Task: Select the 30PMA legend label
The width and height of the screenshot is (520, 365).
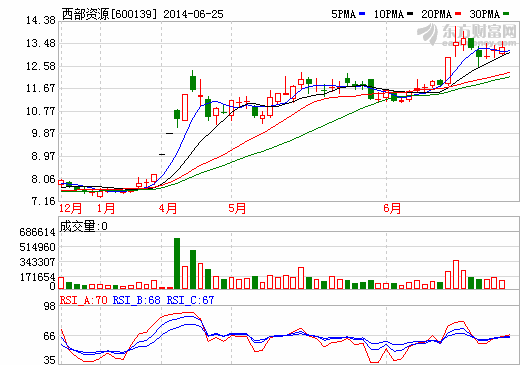Action: coord(485,14)
